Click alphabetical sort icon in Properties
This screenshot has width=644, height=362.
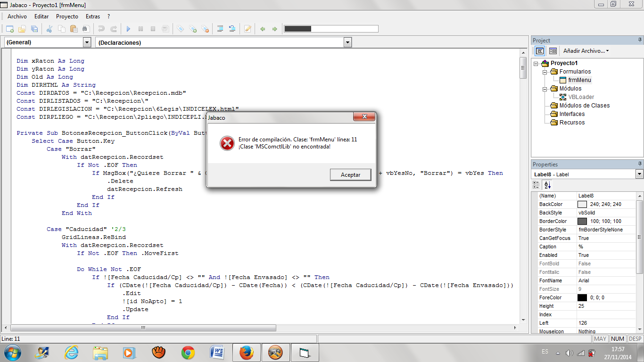coord(547,185)
